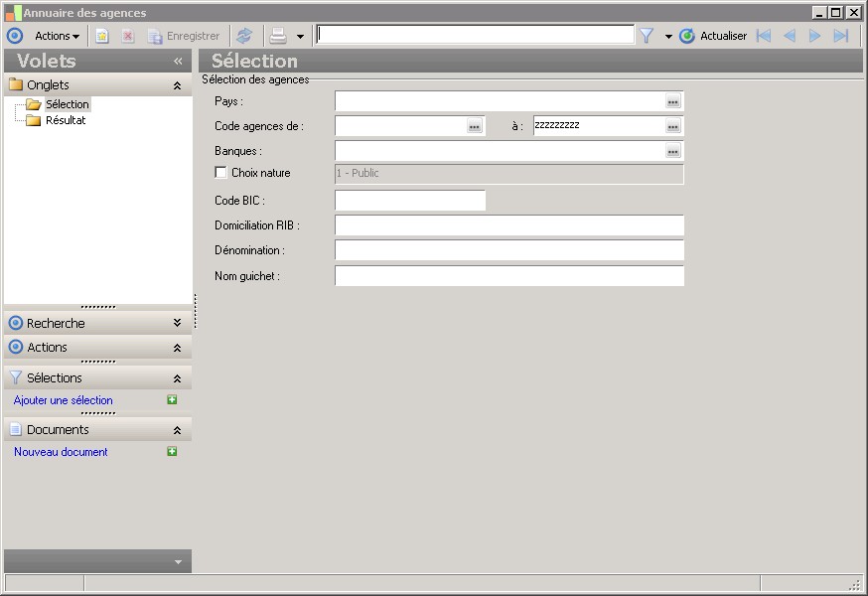Click the Domiciliation RIB input field

pyautogui.click(x=509, y=226)
